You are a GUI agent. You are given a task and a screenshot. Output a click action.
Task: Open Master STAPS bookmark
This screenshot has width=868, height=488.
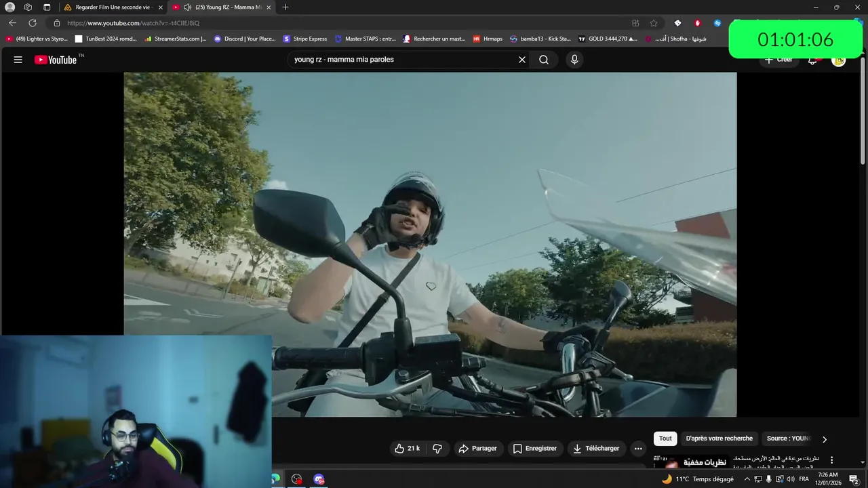pos(366,39)
